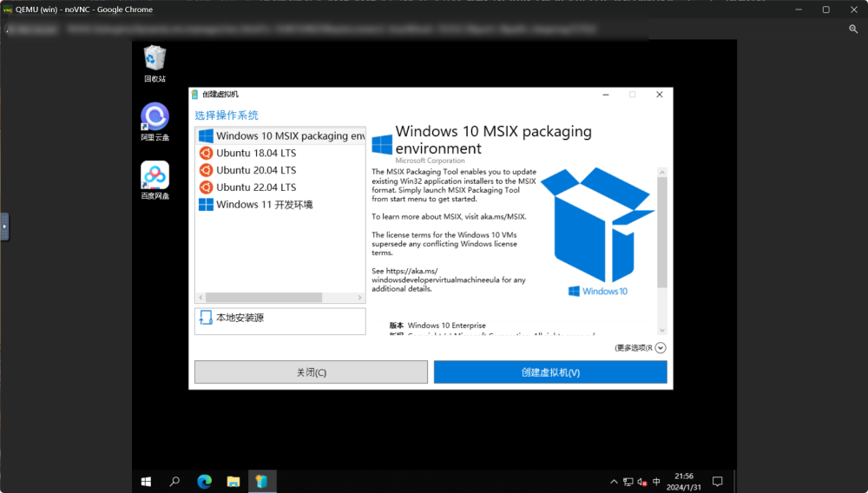Click 创建虚拟机 title bar app icon
Image resolution: width=868 pixels, height=493 pixels.
tap(194, 94)
